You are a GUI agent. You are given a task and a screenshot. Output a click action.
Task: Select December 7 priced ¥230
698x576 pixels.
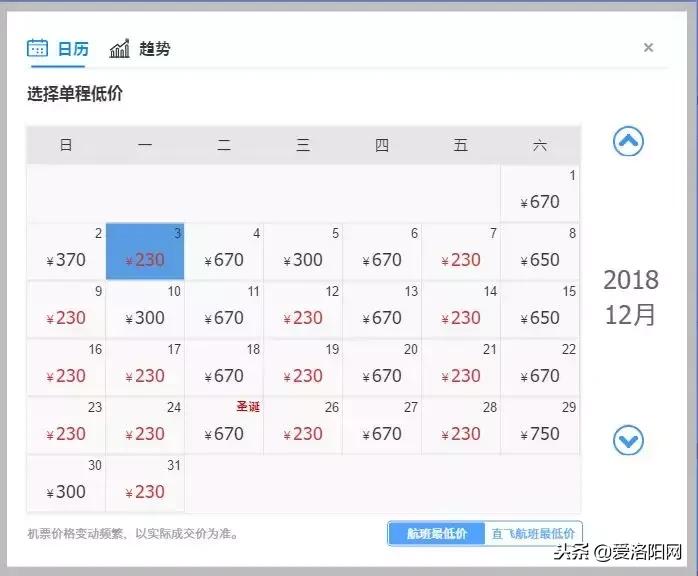461,251
